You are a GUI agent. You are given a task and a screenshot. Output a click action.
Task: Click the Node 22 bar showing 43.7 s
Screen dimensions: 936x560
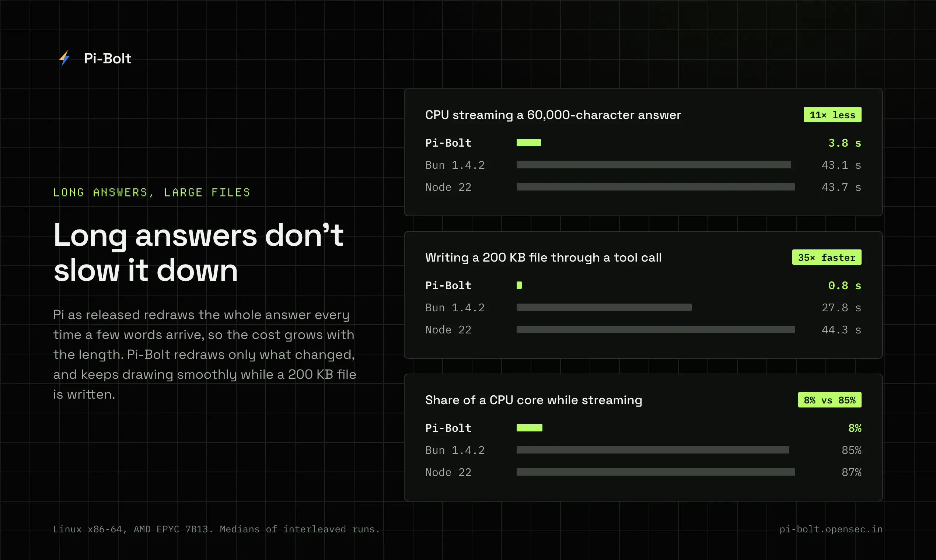[x=656, y=187]
